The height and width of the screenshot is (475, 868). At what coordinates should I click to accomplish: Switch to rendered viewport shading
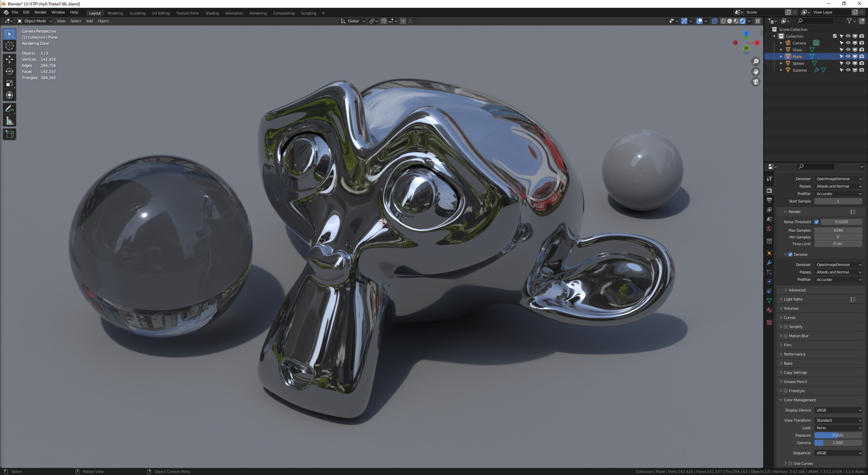pyautogui.click(x=743, y=21)
